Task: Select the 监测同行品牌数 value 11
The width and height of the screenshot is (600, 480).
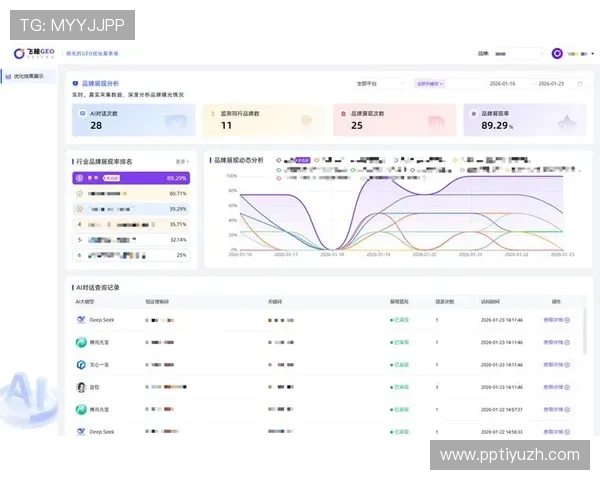Action: 226,126
